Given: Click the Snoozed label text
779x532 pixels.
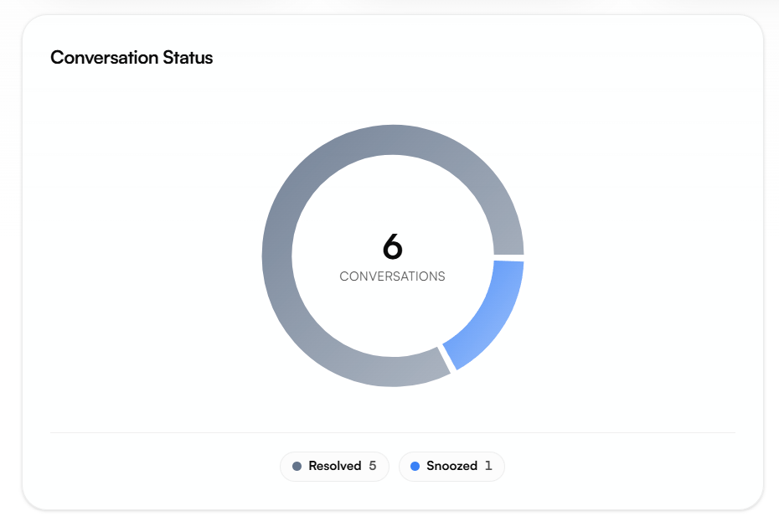Looking at the screenshot, I should [x=452, y=466].
